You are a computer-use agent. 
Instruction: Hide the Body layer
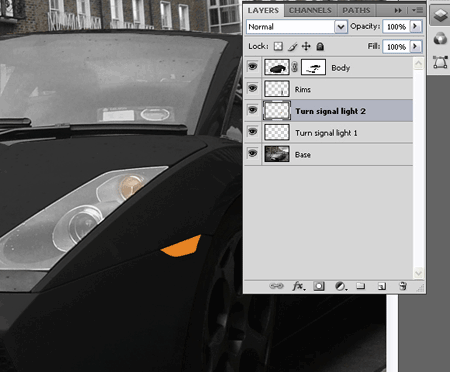253,67
